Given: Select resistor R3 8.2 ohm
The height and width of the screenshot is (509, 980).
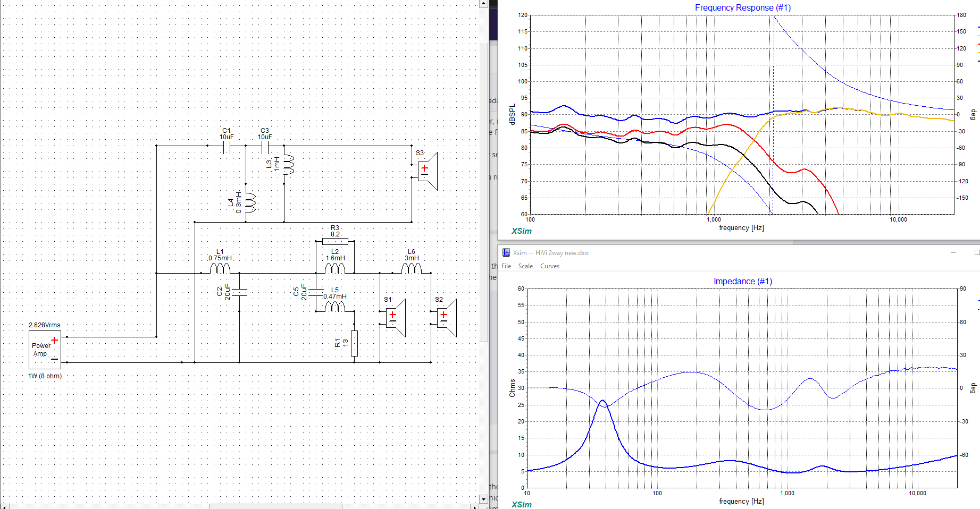Looking at the screenshot, I should pos(335,241).
